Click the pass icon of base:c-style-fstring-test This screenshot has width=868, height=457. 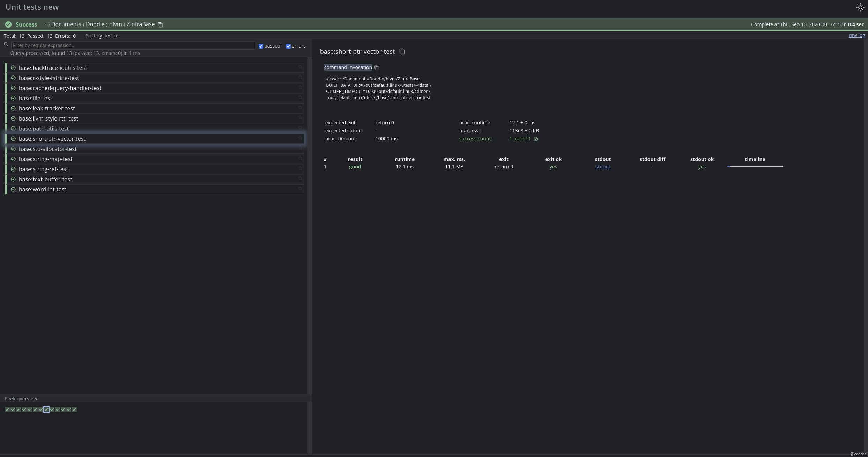coord(13,78)
